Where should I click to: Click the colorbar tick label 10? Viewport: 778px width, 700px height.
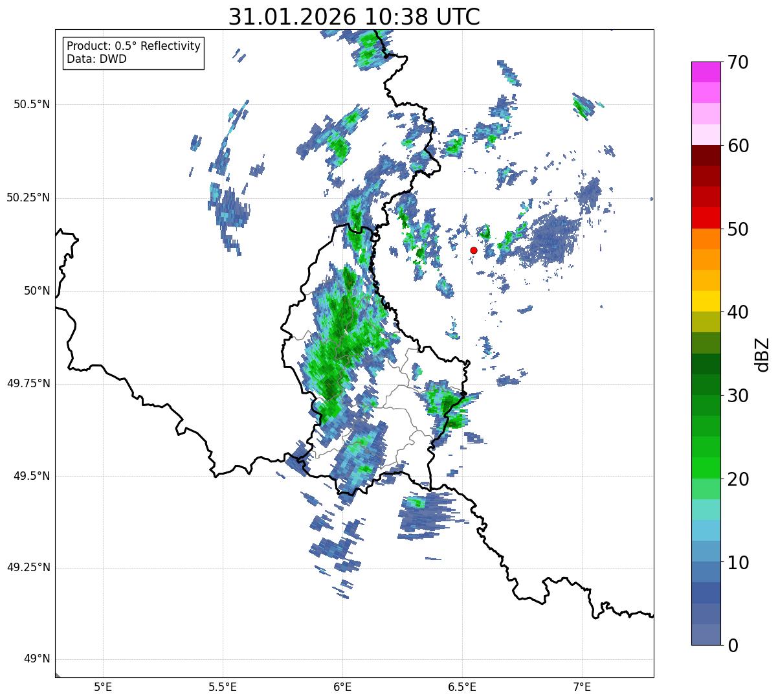pyautogui.click(x=738, y=562)
